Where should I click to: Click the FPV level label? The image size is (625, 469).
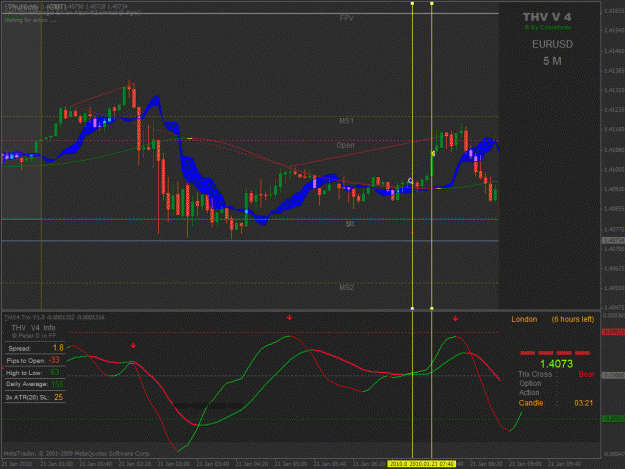point(346,18)
